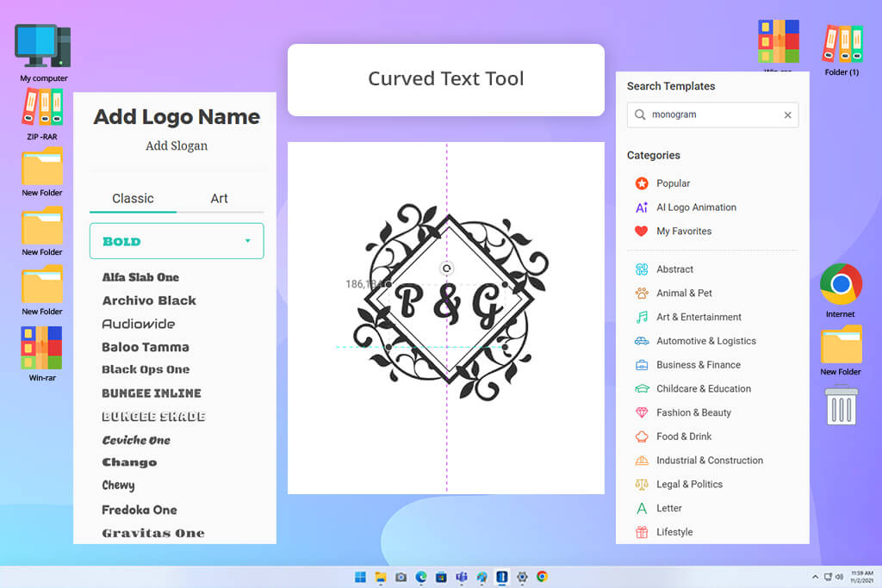Click the magnifier icon in the template search
Image resolution: width=882 pixels, height=588 pixels.
pyautogui.click(x=640, y=115)
